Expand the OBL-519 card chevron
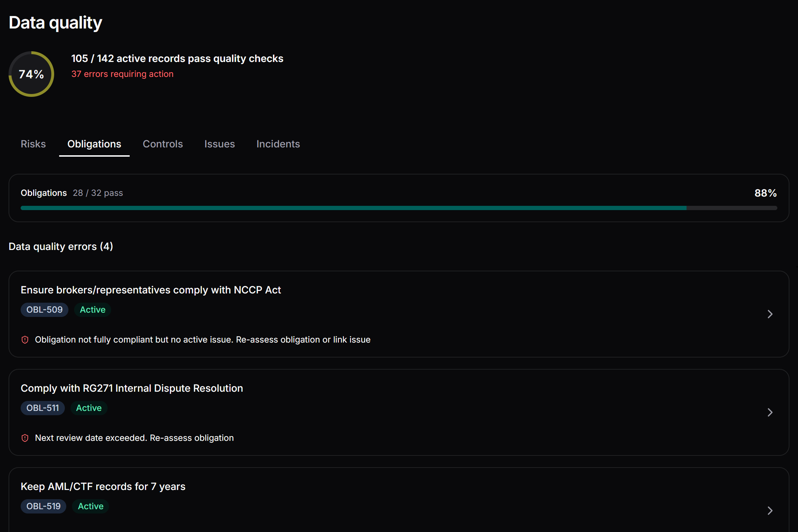Viewport: 798px width, 532px height. (770, 511)
